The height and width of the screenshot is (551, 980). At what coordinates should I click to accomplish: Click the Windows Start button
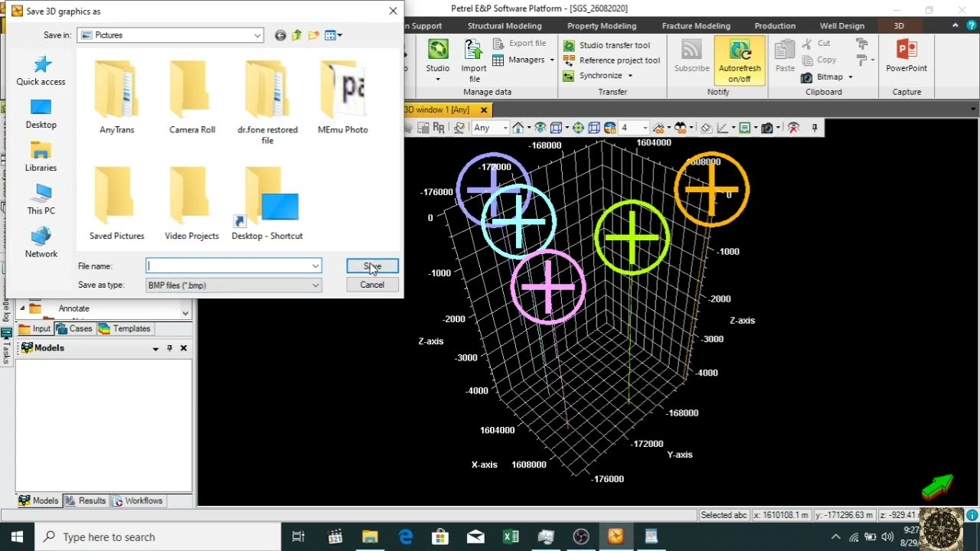tap(17, 536)
